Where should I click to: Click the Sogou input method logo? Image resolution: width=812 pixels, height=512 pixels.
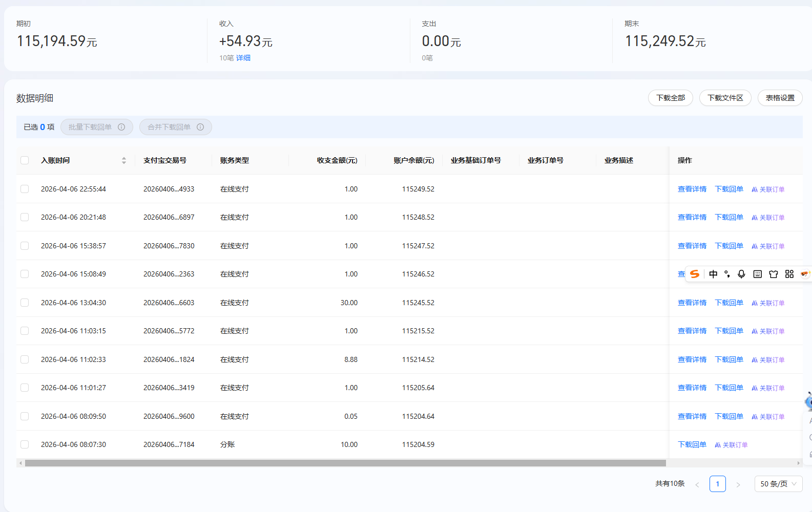tap(695, 274)
